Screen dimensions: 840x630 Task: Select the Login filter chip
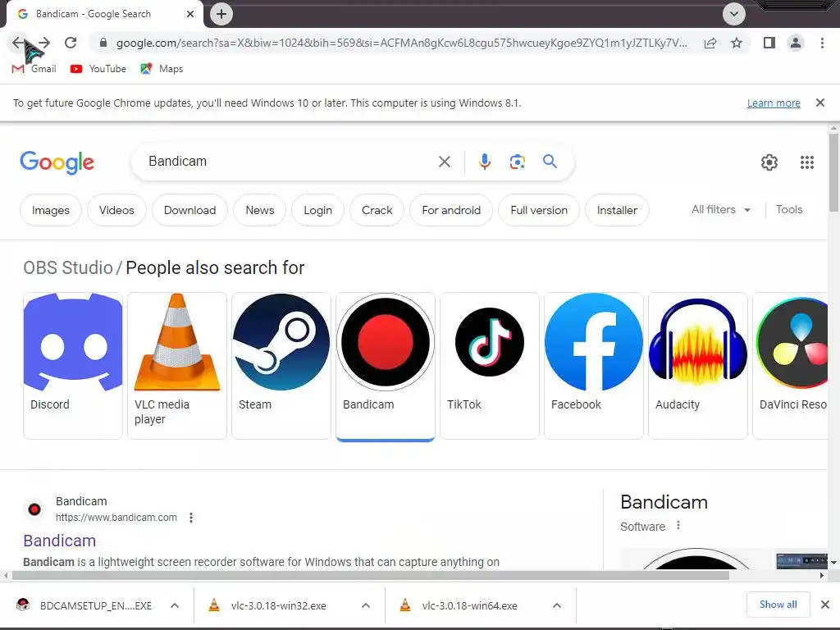click(x=318, y=211)
